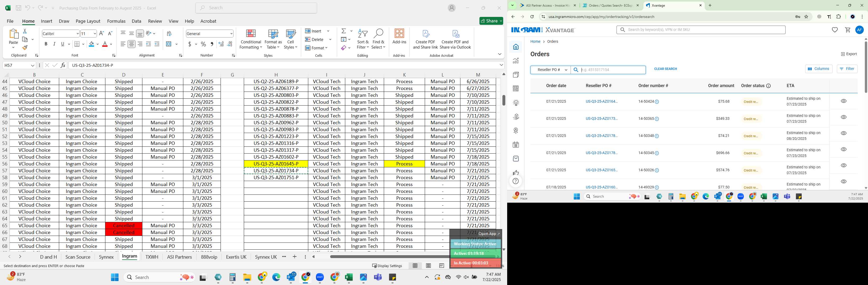Open the Data ribbon tab
Image resolution: width=868 pixels, height=285 pixels.
(x=137, y=21)
